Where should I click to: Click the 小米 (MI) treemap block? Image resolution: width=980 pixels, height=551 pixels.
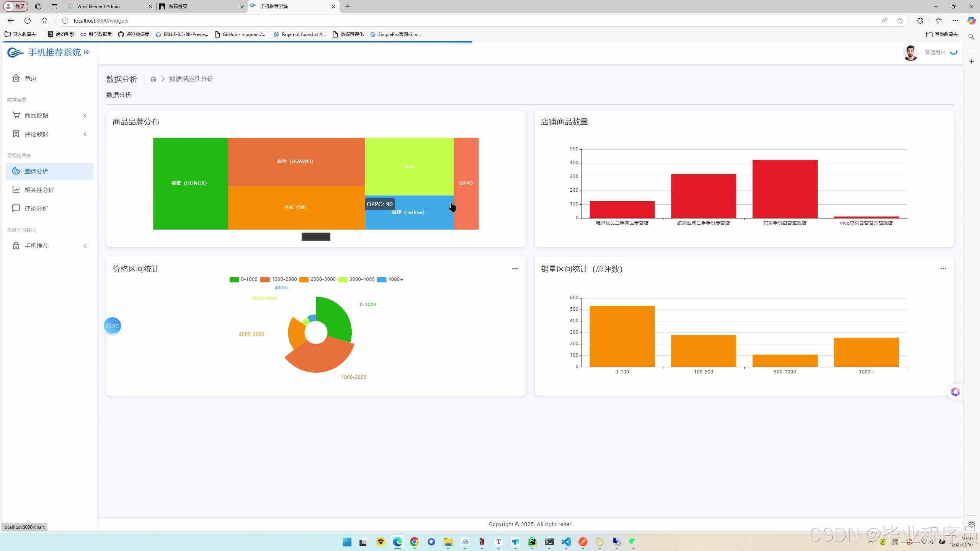(x=296, y=208)
